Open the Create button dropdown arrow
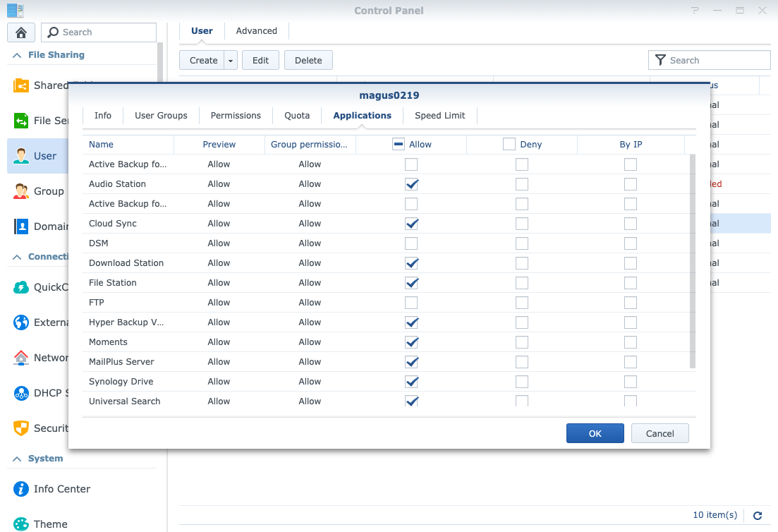Screen dimensions: 778x532 click(231, 60)
